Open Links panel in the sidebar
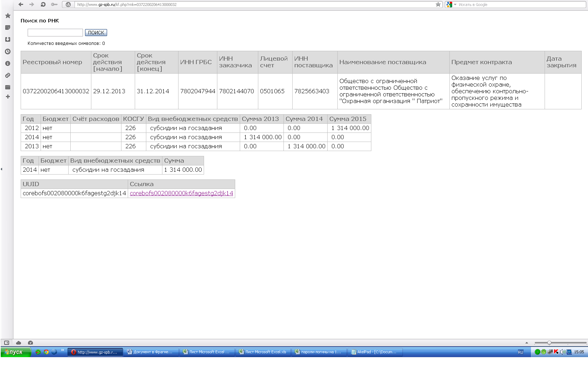This screenshot has height=368, width=588. click(x=8, y=75)
